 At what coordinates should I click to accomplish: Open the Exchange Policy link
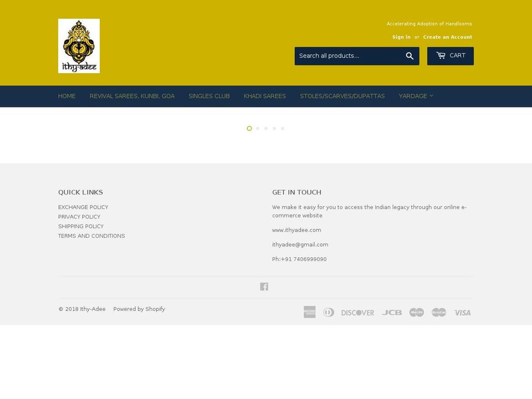(x=83, y=207)
